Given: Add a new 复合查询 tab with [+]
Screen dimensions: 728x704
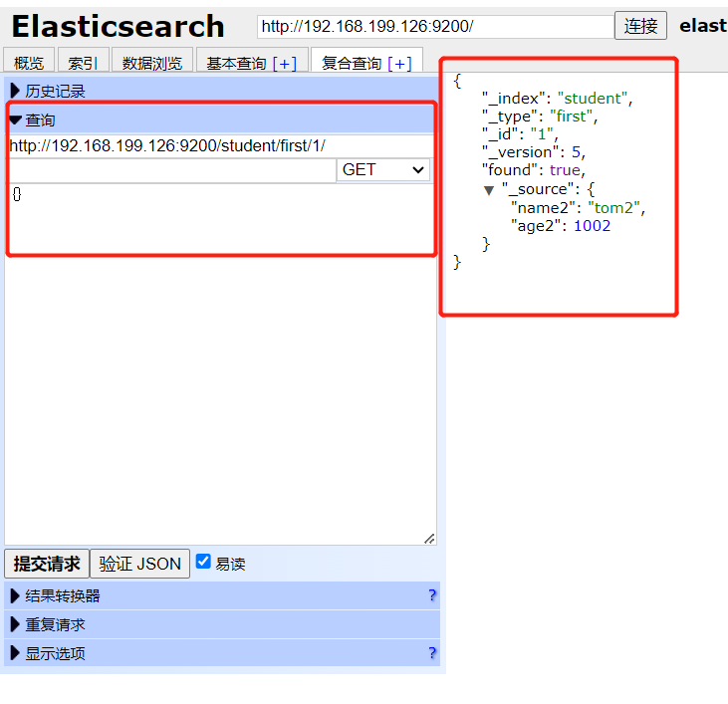Looking at the screenshot, I should pos(399,63).
